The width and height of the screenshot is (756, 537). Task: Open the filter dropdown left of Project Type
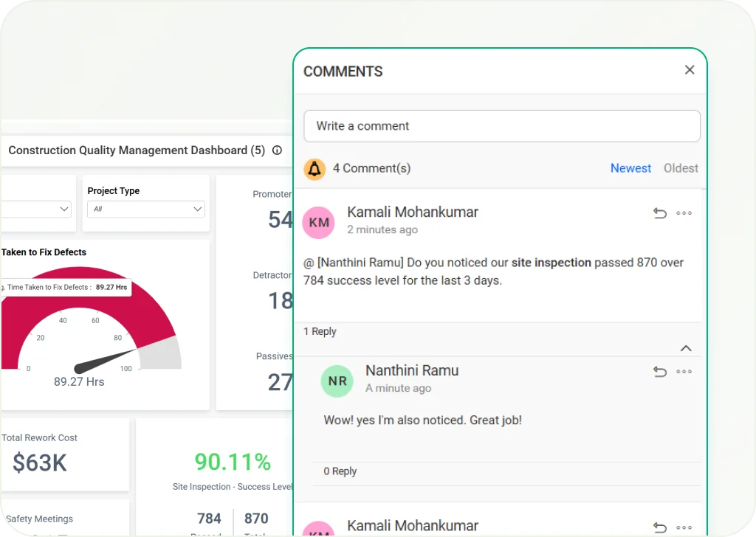37,209
